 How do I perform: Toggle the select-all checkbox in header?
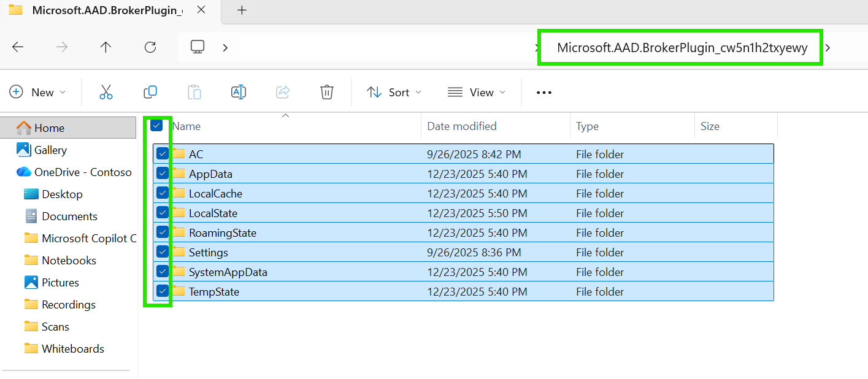coord(156,126)
